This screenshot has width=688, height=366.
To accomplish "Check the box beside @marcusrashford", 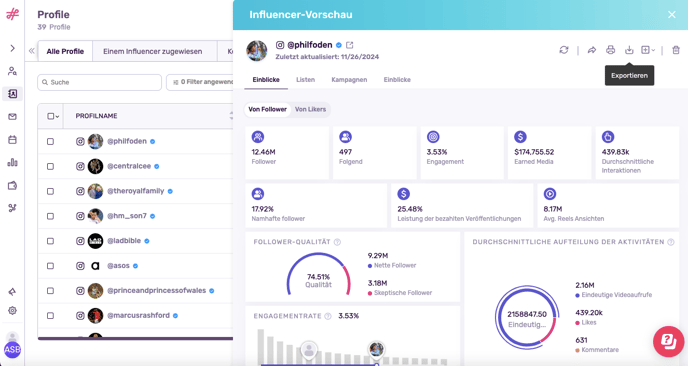I will tap(50, 316).
